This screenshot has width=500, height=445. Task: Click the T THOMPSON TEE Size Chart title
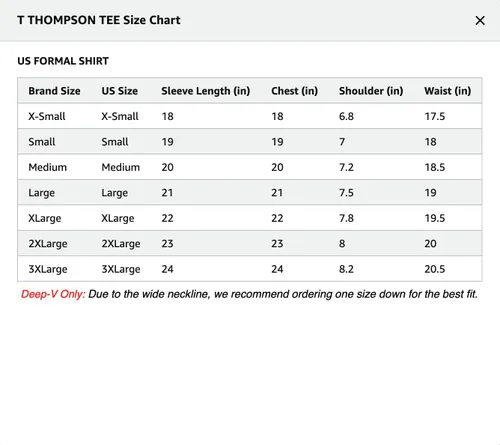coord(99,20)
